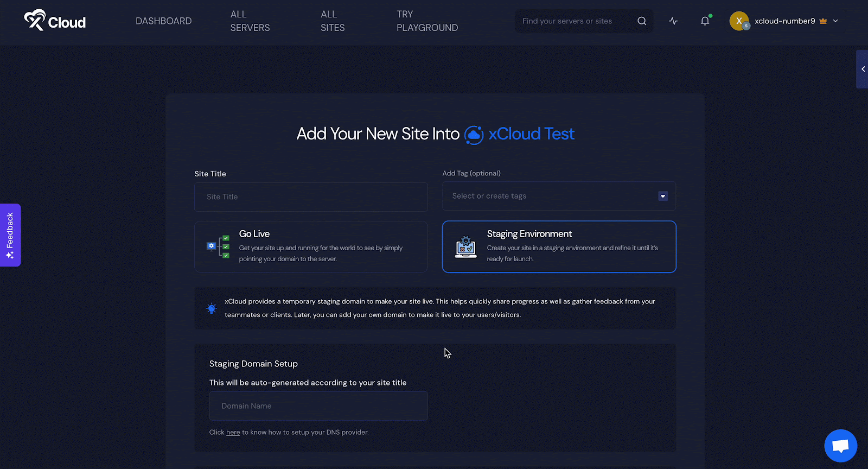Click the xCloud Test server name
This screenshot has width=868, height=469.
tap(531, 134)
